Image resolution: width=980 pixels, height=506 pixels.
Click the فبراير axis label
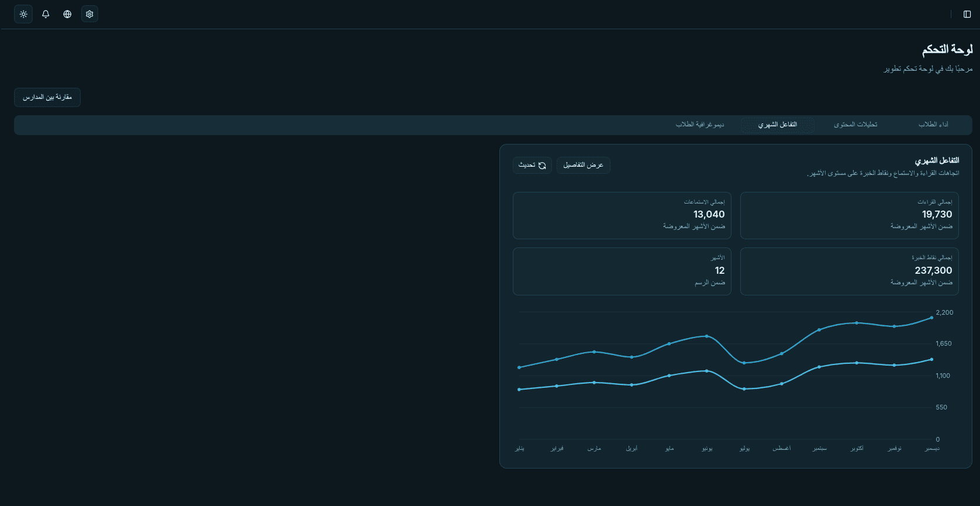[x=557, y=449]
